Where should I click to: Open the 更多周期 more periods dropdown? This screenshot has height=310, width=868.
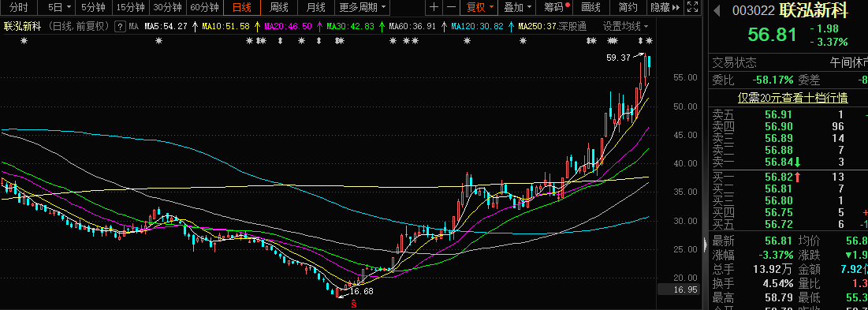363,7
